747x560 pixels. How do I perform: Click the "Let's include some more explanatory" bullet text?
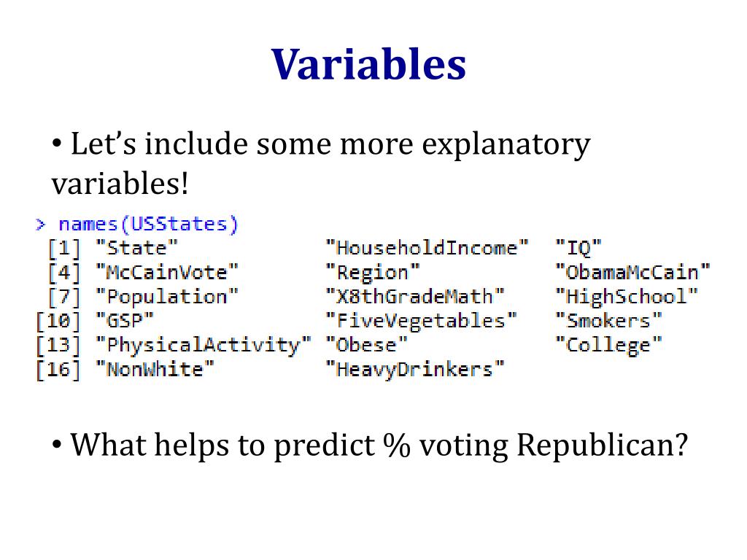330,144
